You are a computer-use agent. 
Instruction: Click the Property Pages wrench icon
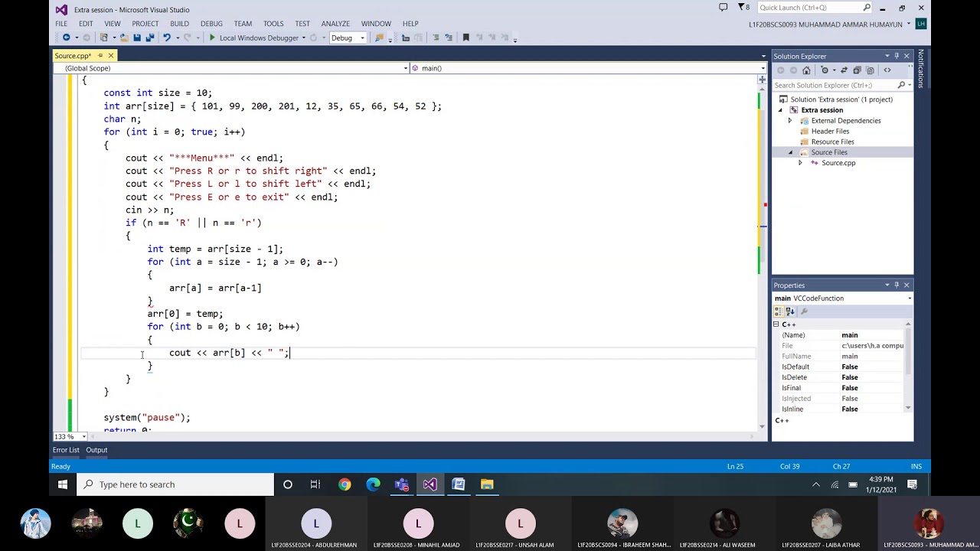tap(804, 311)
